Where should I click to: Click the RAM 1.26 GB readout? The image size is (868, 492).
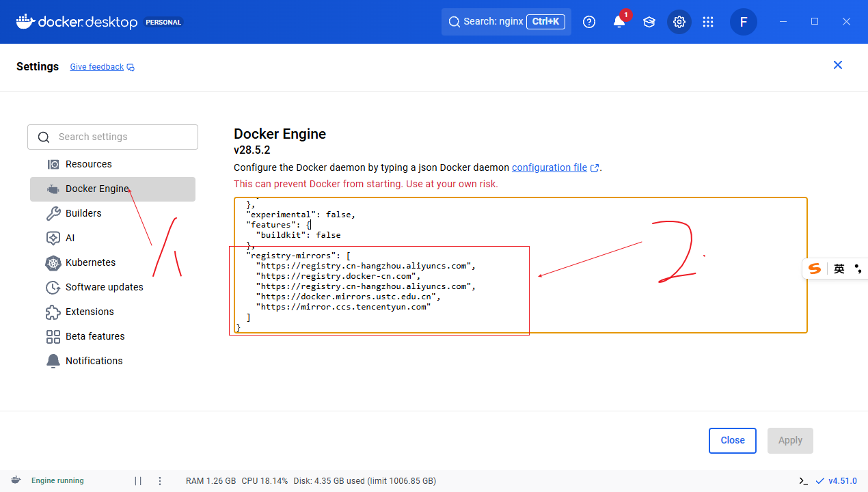point(211,480)
